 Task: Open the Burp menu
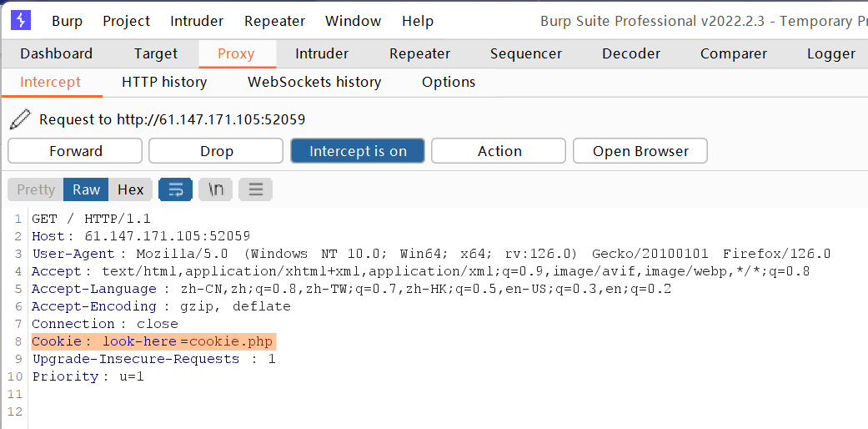(67, 21)
